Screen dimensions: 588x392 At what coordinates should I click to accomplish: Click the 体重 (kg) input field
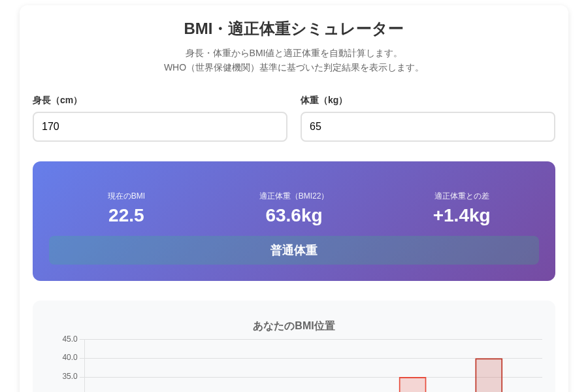[428, 127]
